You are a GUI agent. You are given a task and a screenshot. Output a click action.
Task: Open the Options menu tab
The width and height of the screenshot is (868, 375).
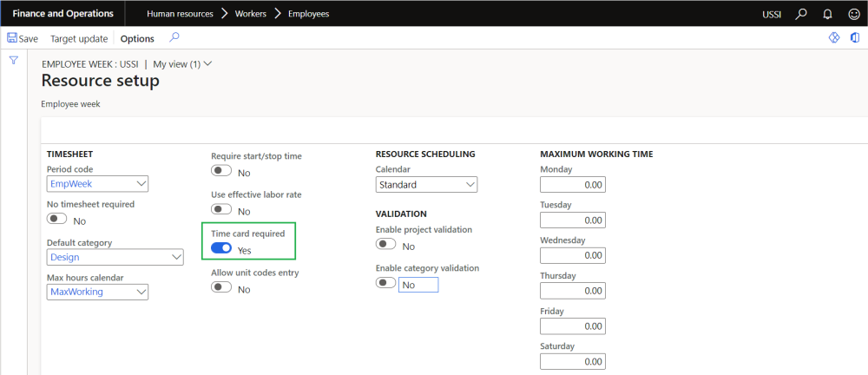click(x=137, y=38)
